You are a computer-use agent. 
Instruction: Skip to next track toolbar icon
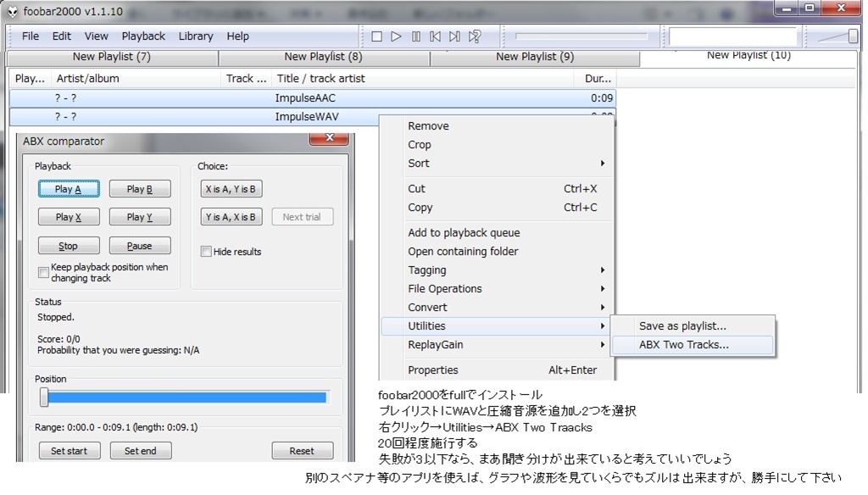pyautogui.click(x=455, y=36)
